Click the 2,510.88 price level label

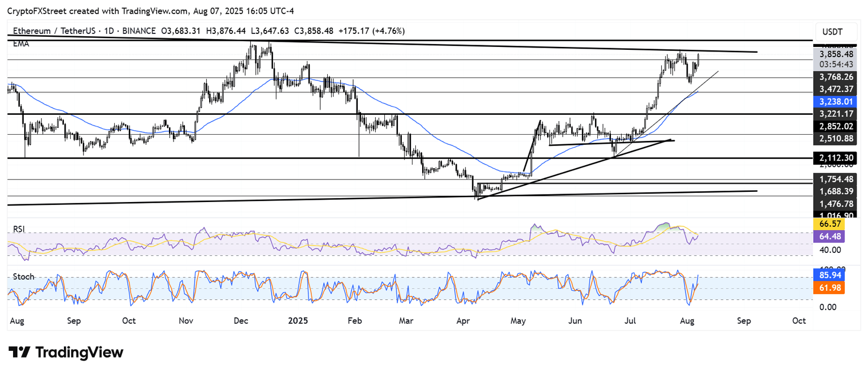tap(834, 139)
